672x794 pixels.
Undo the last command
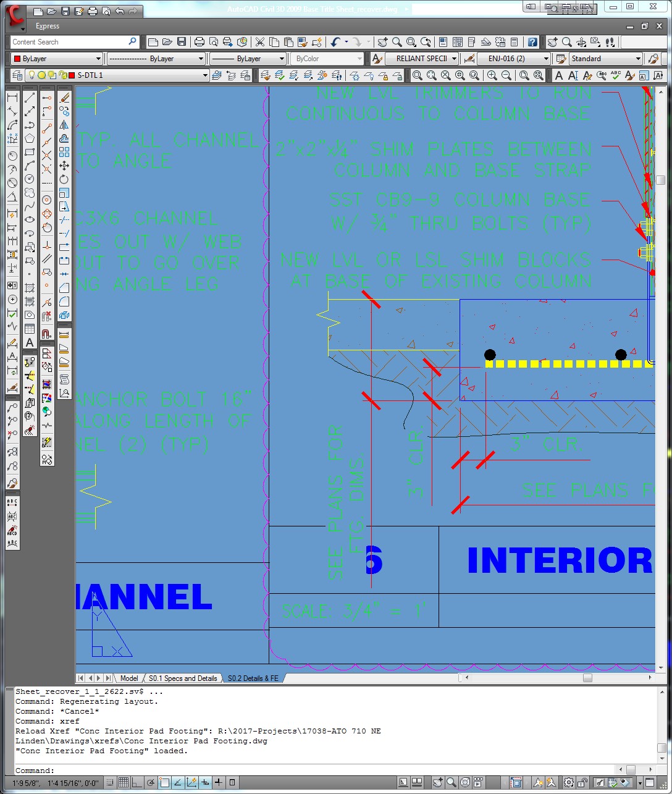coord(335,42)
